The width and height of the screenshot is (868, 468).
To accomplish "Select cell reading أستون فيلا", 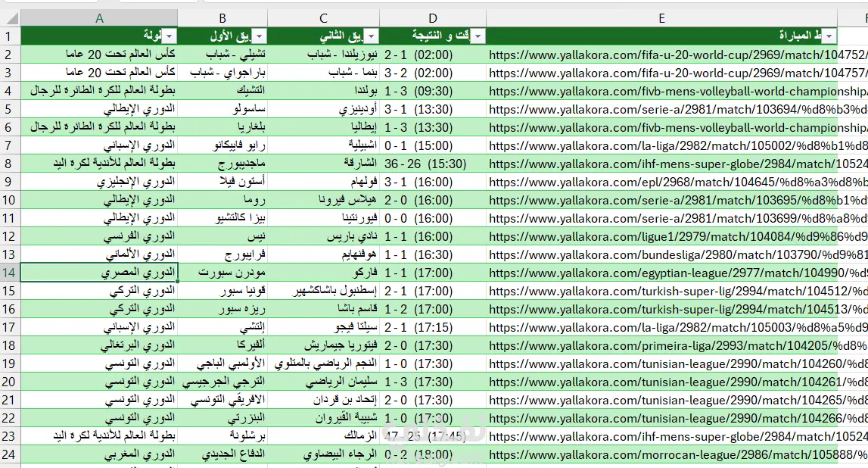I will [x=222, y=182].
